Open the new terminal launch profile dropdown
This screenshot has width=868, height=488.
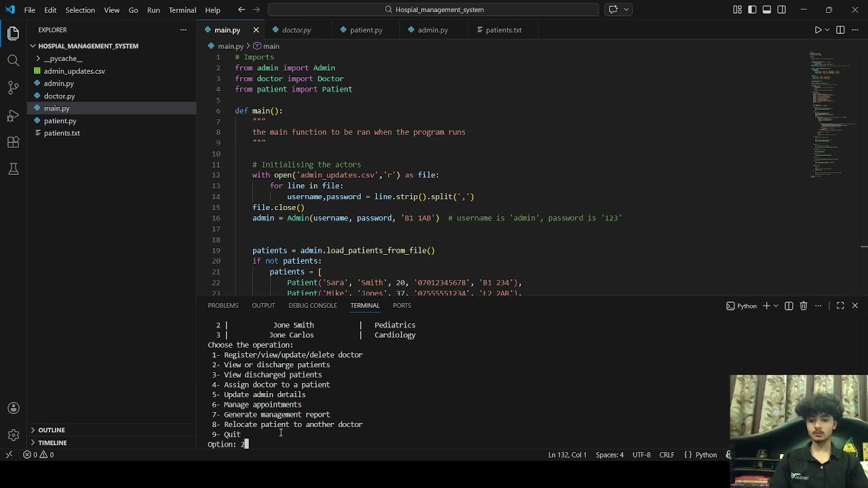click(x=776, y=306)
